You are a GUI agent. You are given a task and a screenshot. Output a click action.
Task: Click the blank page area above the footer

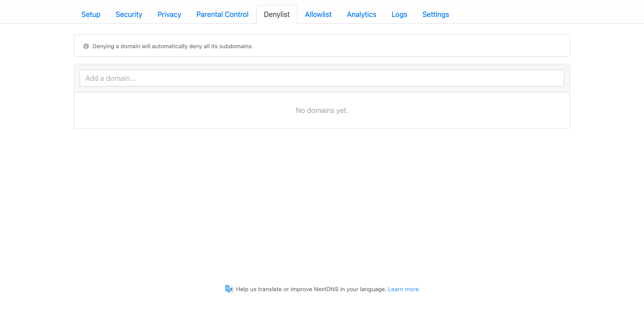[x=322, y=201]
